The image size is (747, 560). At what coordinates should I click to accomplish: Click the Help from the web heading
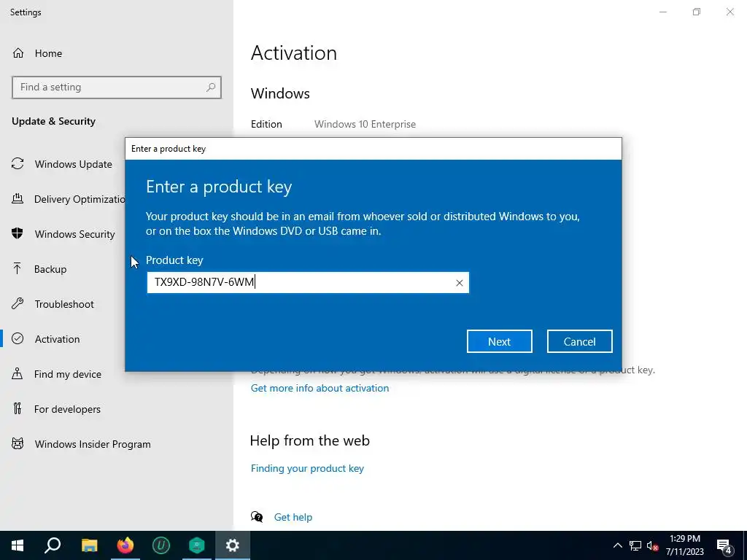(x=309, y=440)
